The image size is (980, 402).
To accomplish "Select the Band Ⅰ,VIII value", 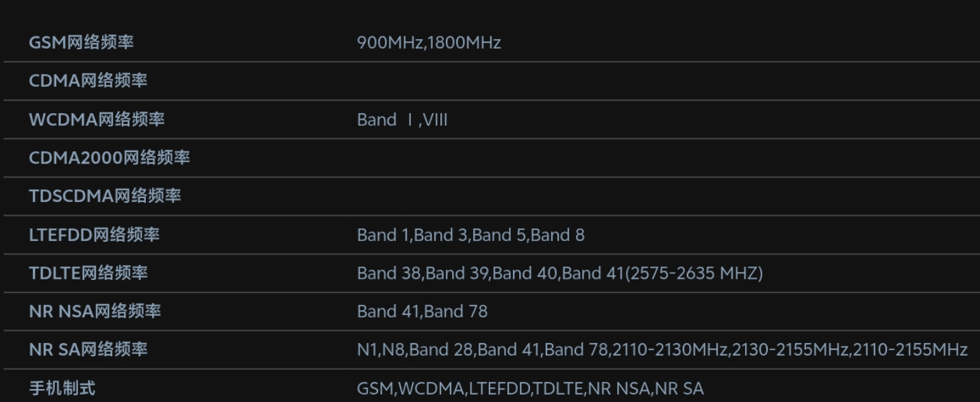I will [x=402, y=119].
